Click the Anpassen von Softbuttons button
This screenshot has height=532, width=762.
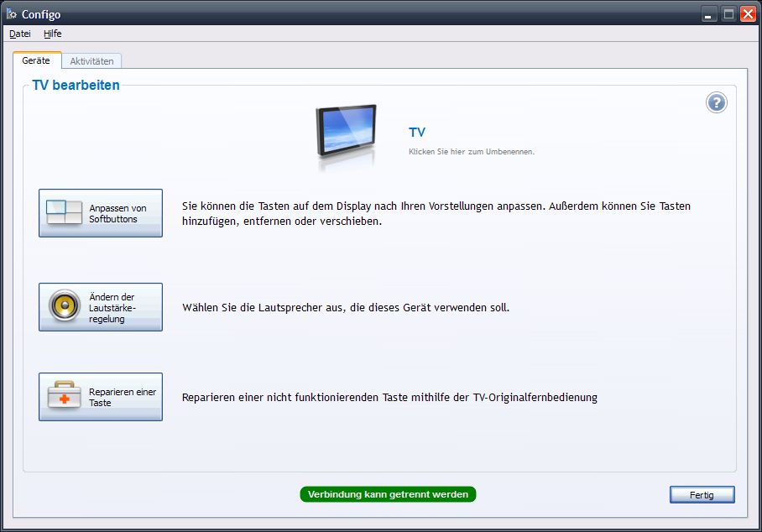coord(100,212)
